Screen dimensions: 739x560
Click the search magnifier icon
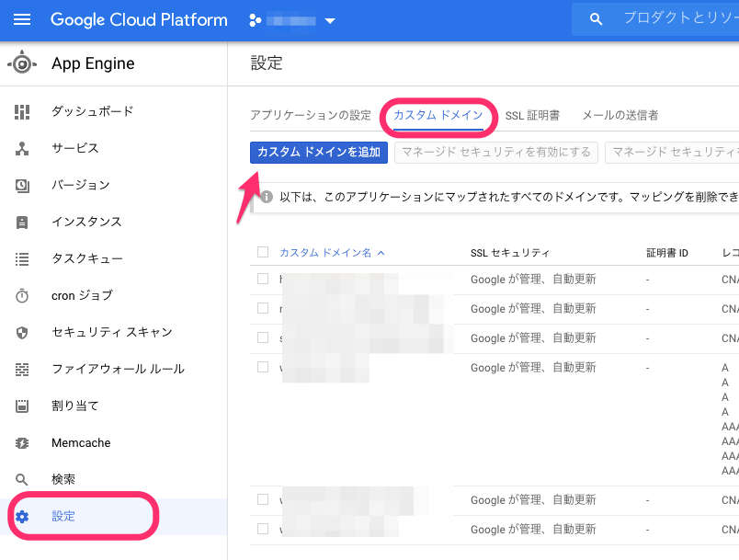click(x=596, y=19)
